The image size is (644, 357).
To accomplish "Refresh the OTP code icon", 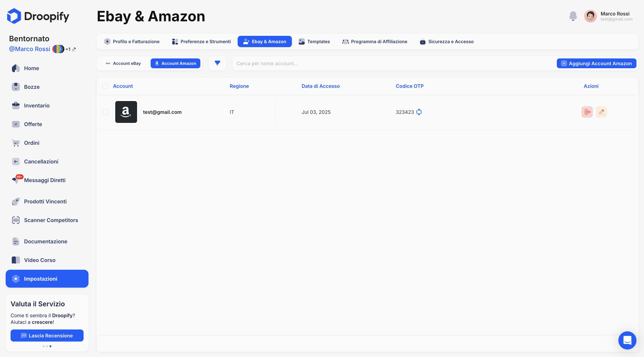I will (x=419, y=112).
